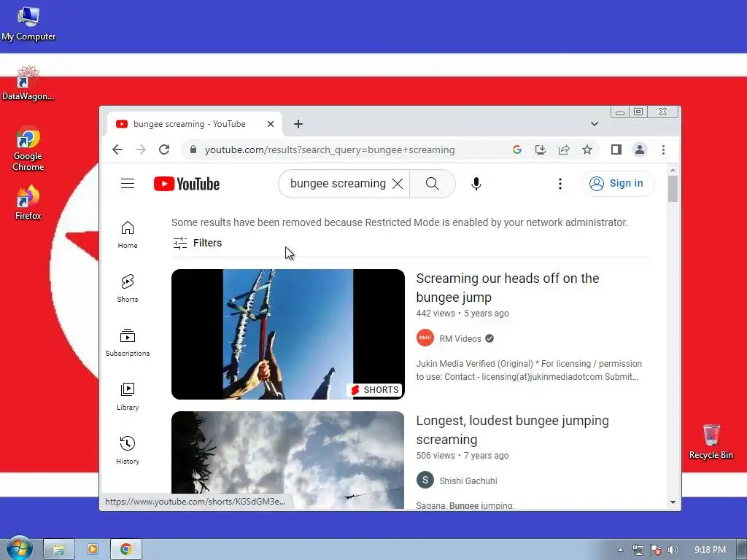The image size is (747, 560).
Task: Open the file explorer taskbar icon
Action: (x=58, y=549)
